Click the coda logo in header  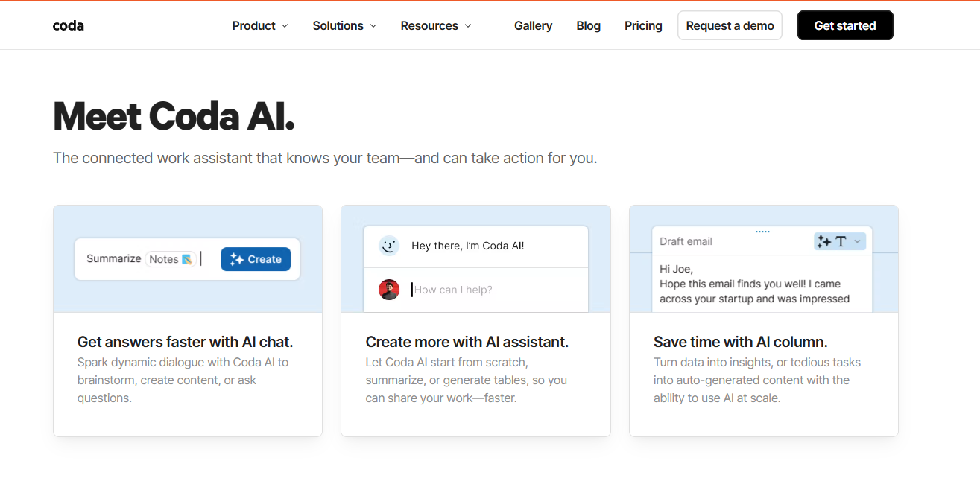[69, 25]
